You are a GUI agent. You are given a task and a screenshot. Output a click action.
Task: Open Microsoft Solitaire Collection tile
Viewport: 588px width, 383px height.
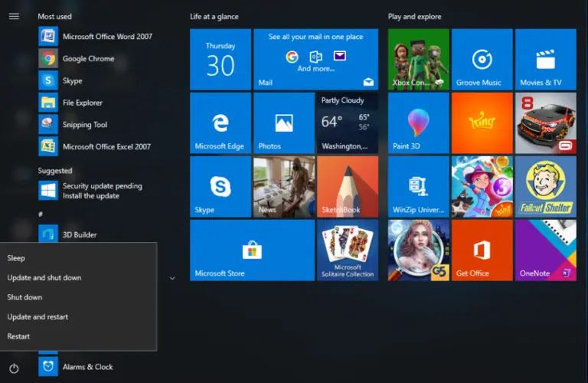[348, 250]
